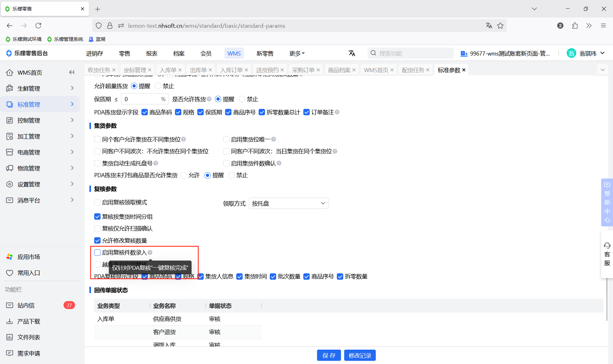Expand the 设置管理 chevron
Image resolution: width=613 pixels, height=364 pixels.
(72, 184)
